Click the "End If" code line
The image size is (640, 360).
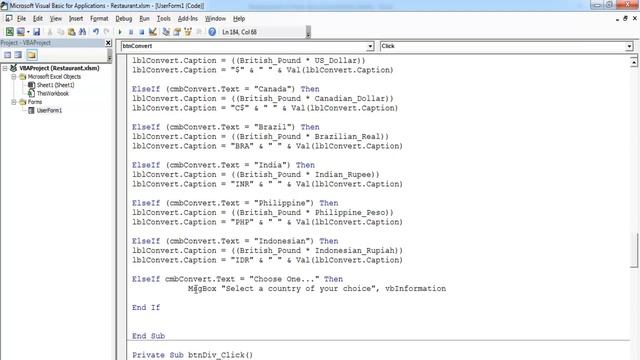(146, 308)
